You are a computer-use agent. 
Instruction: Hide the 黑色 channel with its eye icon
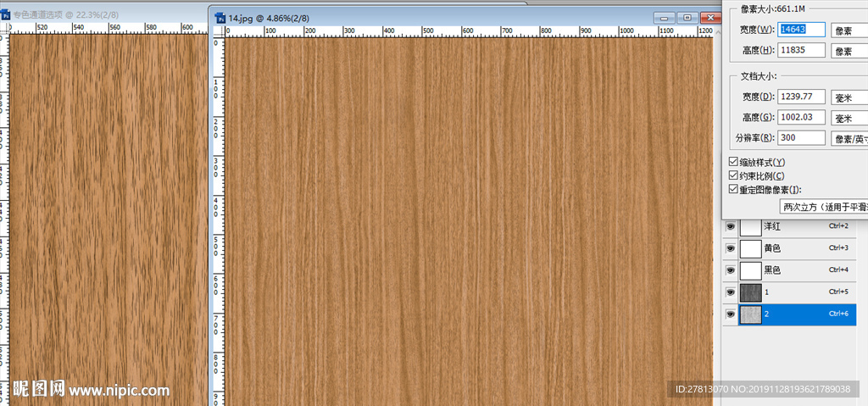(x=731, y=270)
